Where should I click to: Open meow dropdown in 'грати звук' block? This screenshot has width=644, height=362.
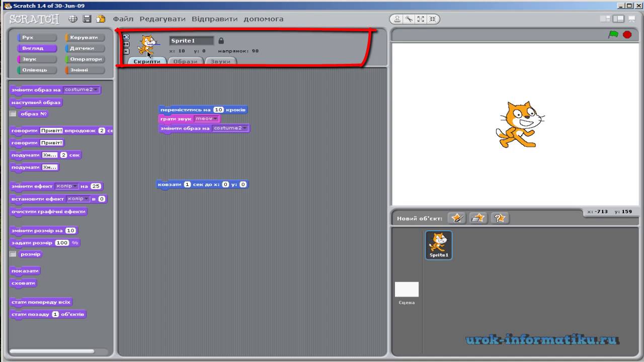tap(206, 119)
